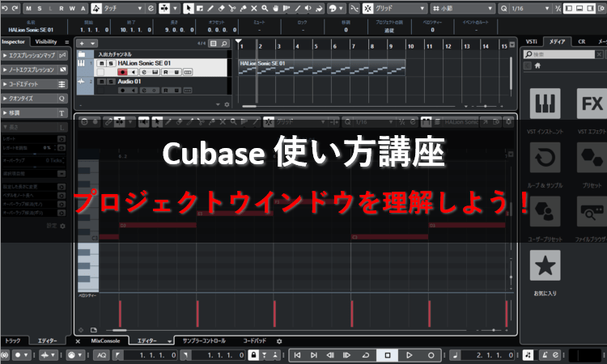This screenshot has height=364, width=607.
Task: Toggle the cycle loop button in transport
Action: point(366,355)
